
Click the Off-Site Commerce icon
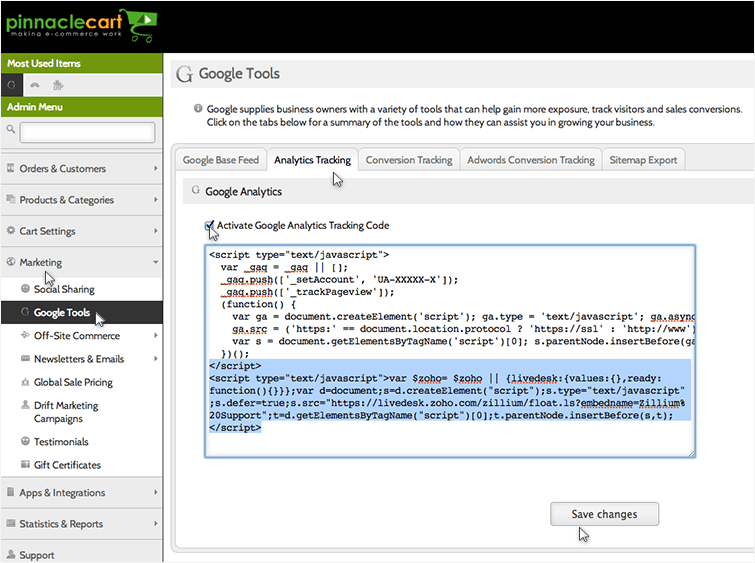(x=26, y=335)
